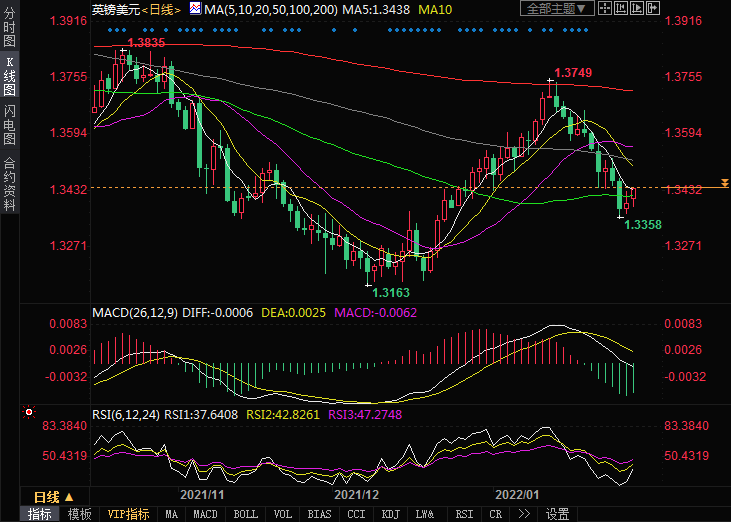Show more indicators with >> arrow

pos(523,514)
